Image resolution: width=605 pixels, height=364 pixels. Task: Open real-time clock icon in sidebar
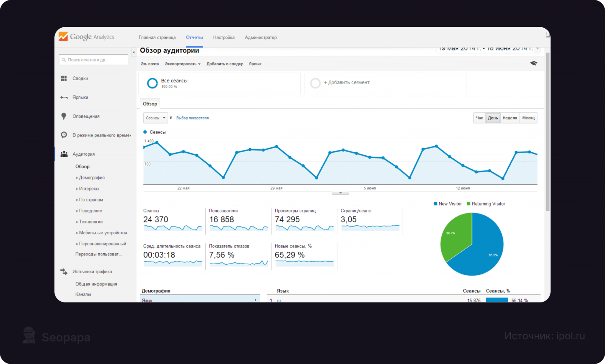click(x=64, y=135)
